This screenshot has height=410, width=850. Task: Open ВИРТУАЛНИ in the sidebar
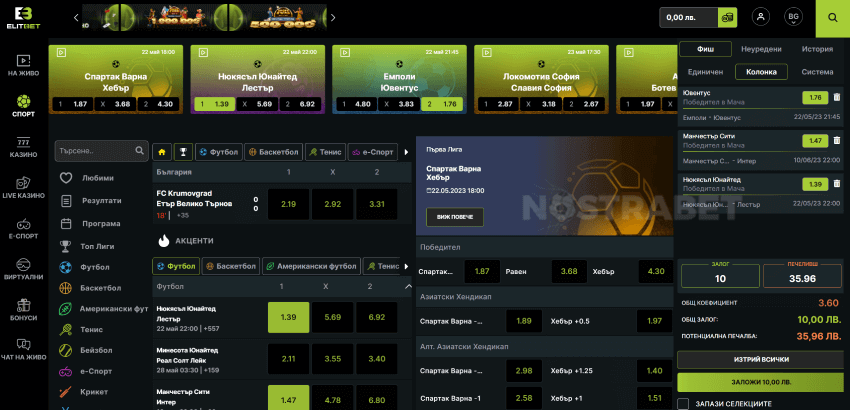click(23, 269)
